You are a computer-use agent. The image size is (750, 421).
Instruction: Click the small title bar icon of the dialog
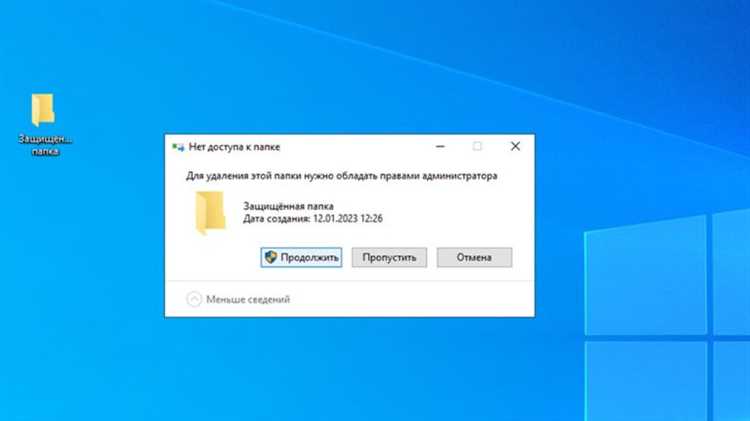point(178,146)
